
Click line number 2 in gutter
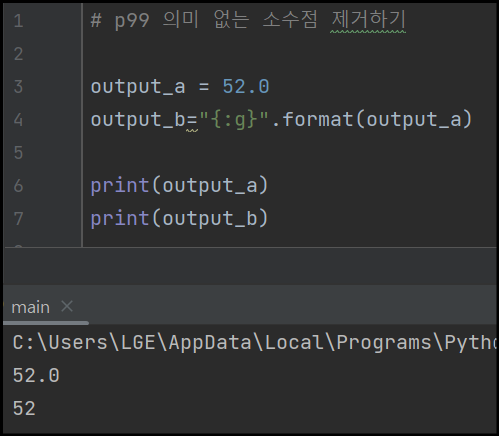[x=19, y=54]
